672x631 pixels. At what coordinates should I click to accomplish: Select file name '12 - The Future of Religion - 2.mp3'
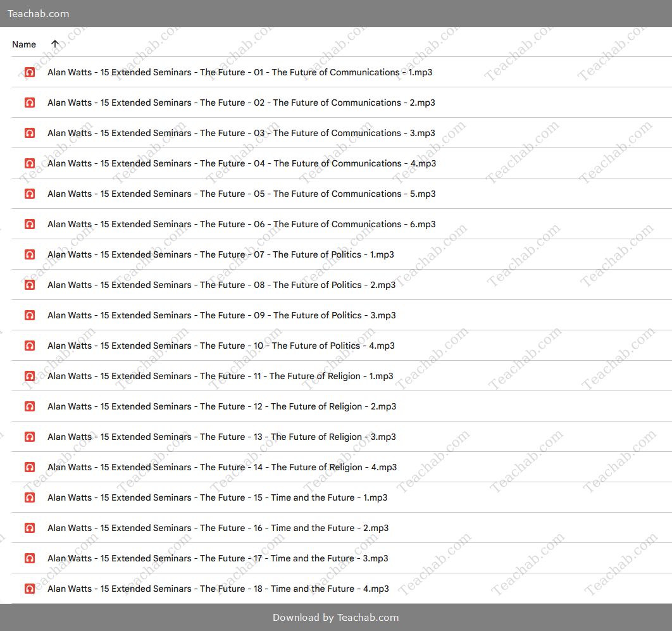click(221, 406)
